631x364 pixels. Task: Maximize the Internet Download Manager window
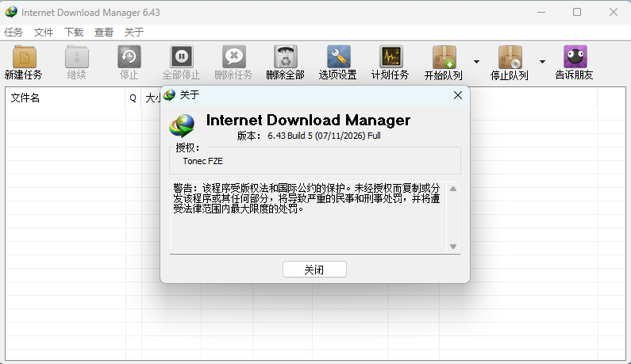[577, 12]
